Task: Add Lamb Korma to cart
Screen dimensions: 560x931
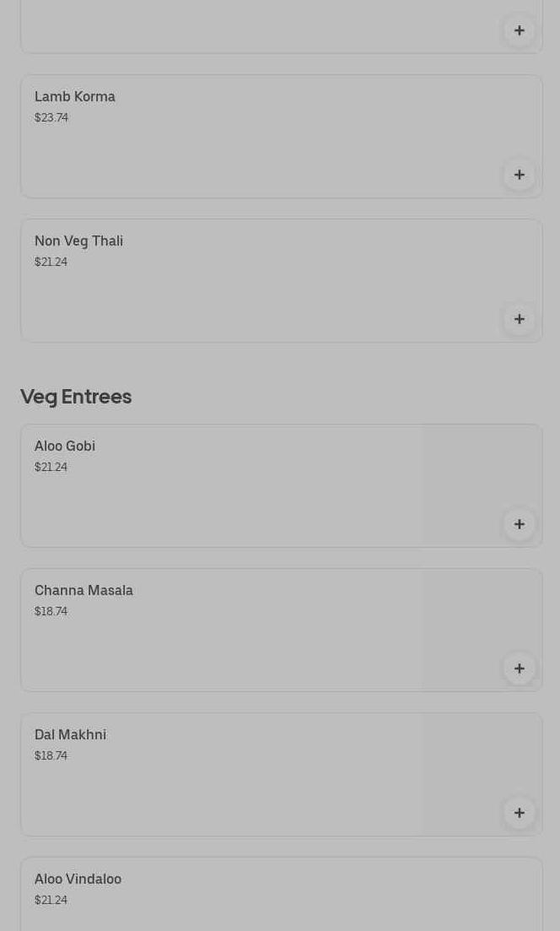Action: (x=520, y=175)
